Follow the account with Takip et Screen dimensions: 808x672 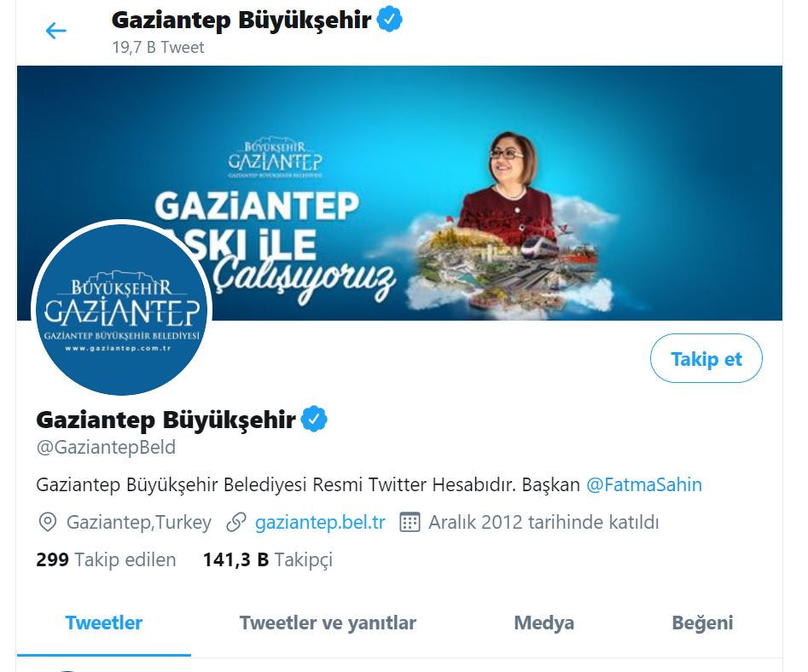706,358
